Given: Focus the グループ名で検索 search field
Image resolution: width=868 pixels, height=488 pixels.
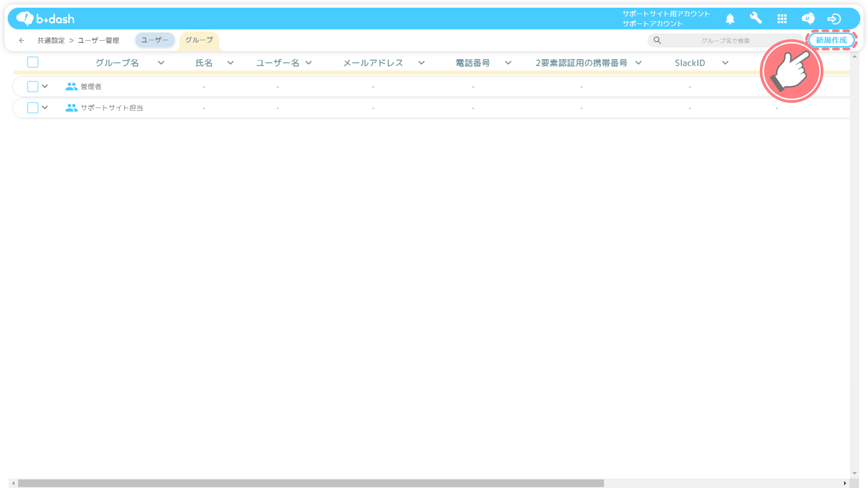Looking at the screenshot, I should coord(725,40).
